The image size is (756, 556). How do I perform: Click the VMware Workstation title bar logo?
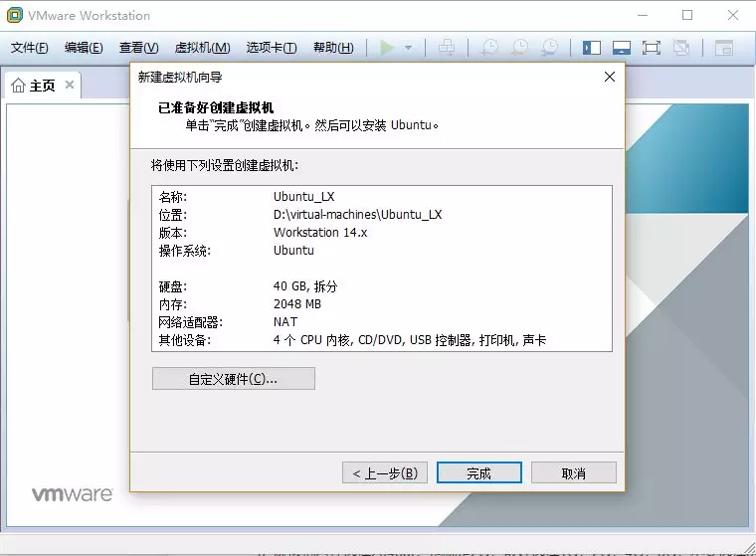click(15, 15)
